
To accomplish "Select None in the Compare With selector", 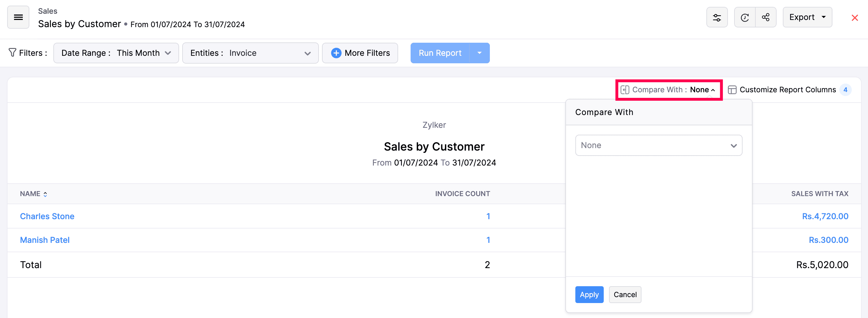I will pyautogui.click(x=658, y=145).
